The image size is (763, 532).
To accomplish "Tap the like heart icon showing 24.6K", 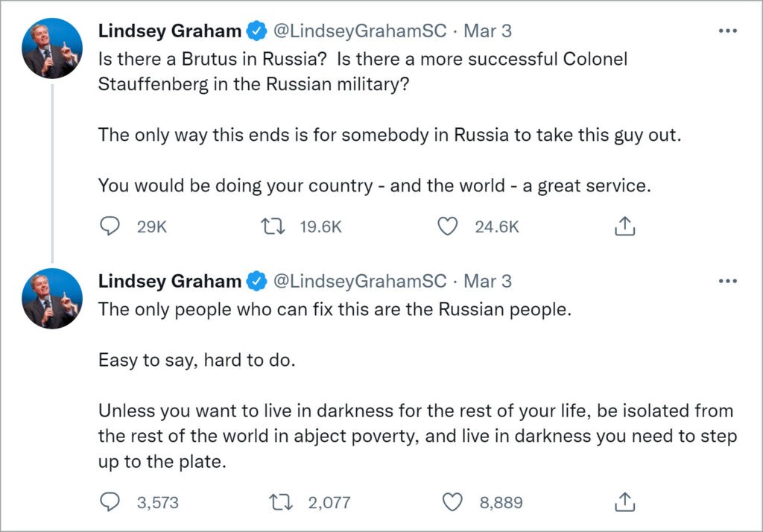I will pyautogui.click(x=448, y=227).
